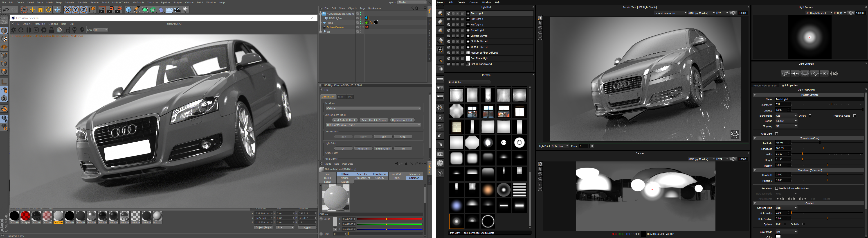Restart render with Live Viewer refresh icon
868x238 pixels.
(21, 30)
